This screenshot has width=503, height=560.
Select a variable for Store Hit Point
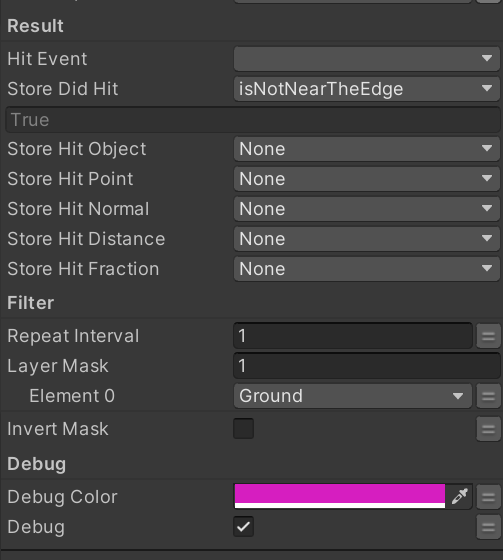(367, 179)
